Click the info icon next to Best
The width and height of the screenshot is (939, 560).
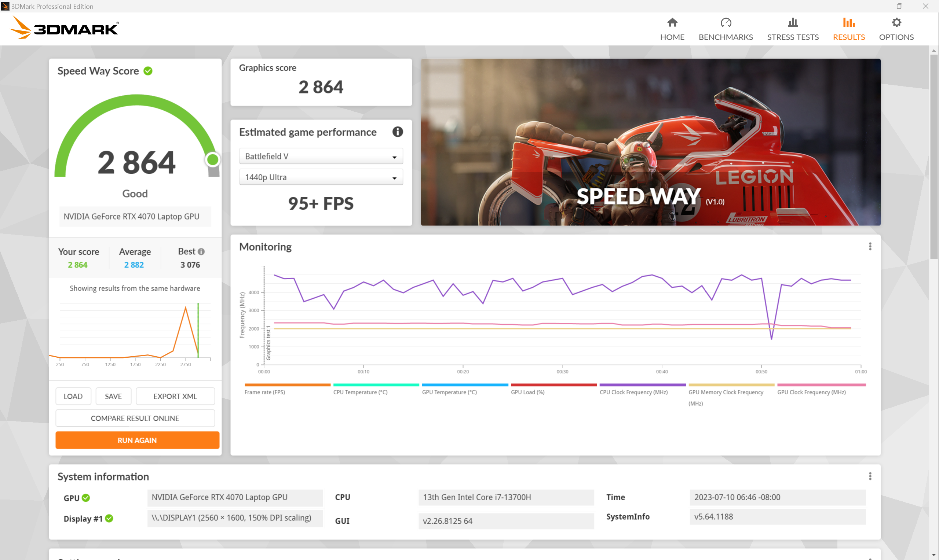[x=201, y=252]
